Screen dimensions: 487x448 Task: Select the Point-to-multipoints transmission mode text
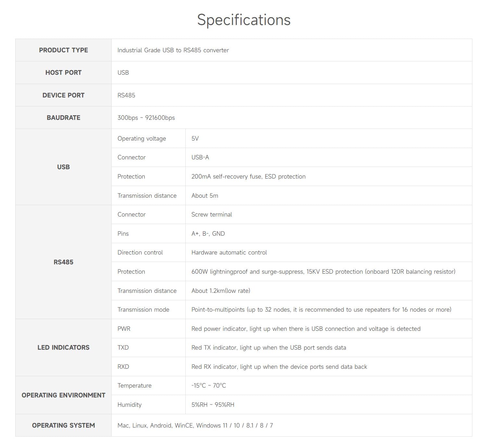click(x=321, y=309)
